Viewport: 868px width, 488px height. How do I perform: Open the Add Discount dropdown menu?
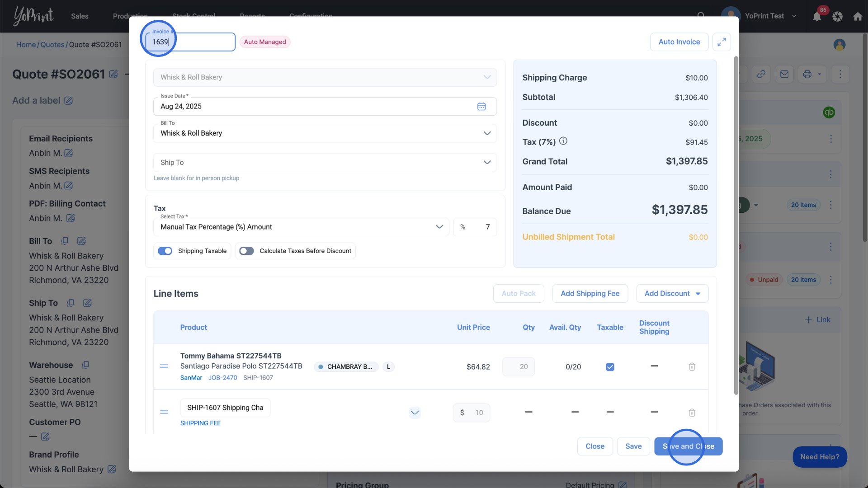(x=672, y=294)
